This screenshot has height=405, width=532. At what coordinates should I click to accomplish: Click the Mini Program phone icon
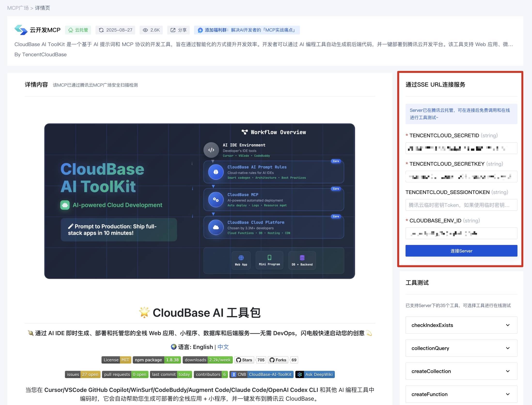tap(269, 257)
